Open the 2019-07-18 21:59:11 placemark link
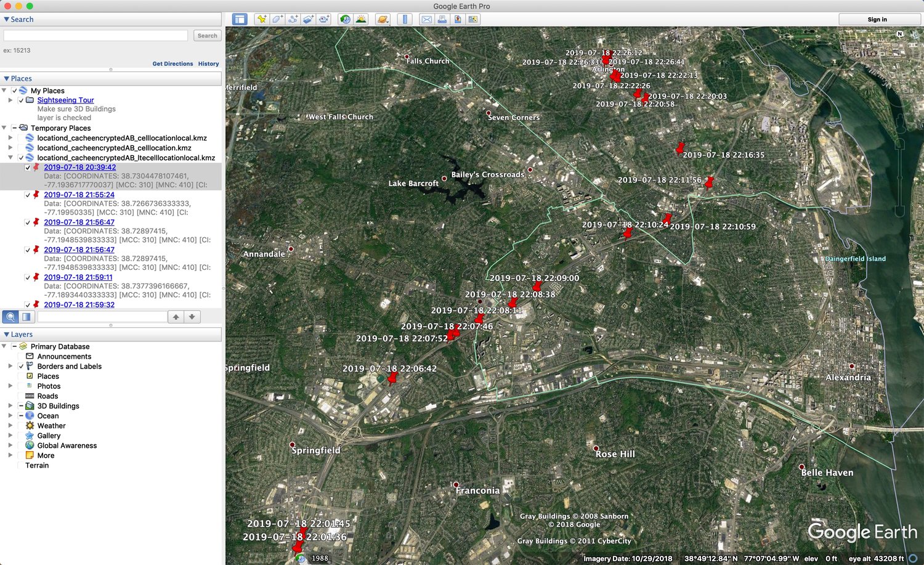The image size is (924, 565). [78, 277]
